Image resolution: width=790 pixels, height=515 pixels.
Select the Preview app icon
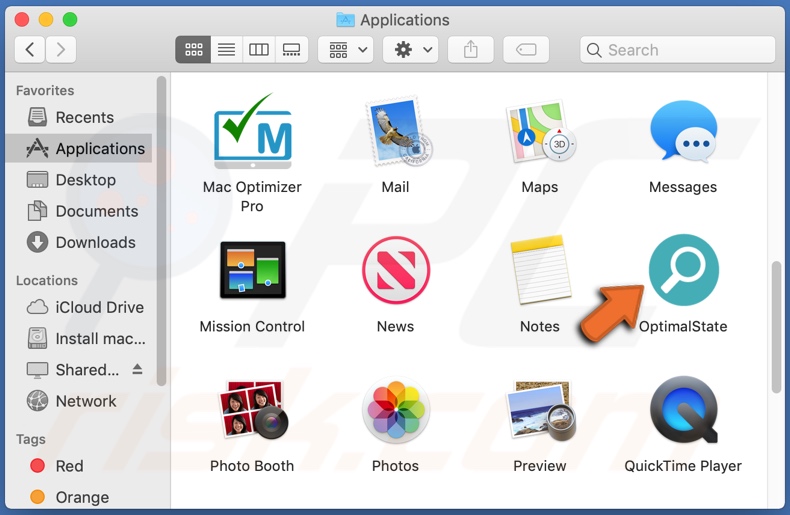click(540, 410)
